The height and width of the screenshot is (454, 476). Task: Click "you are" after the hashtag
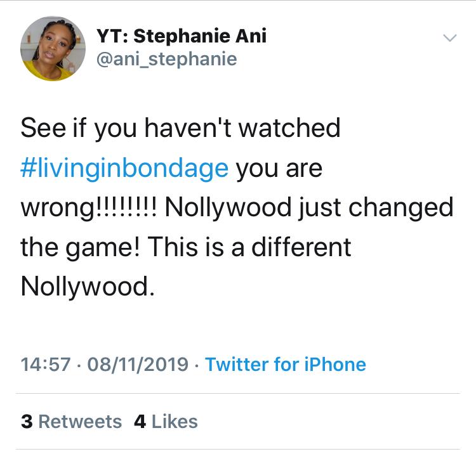pos(279,168)
